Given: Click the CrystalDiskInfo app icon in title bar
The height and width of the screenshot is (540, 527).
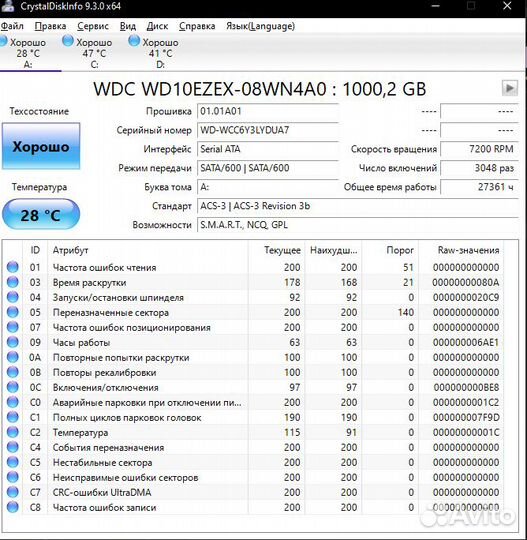Looking at the screenshot, I should pyautogui.click(x=7, y=6).
